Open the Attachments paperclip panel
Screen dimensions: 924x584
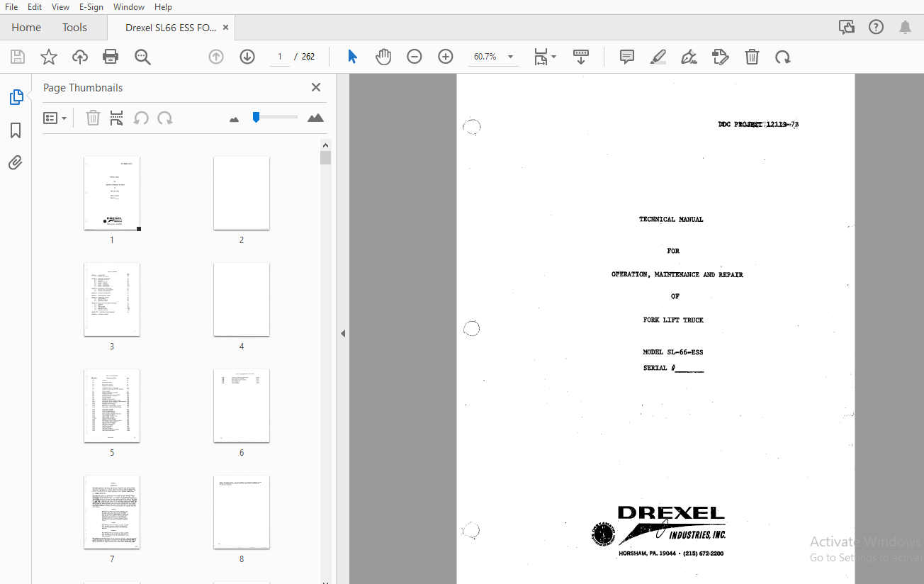(x=16, y=163)
